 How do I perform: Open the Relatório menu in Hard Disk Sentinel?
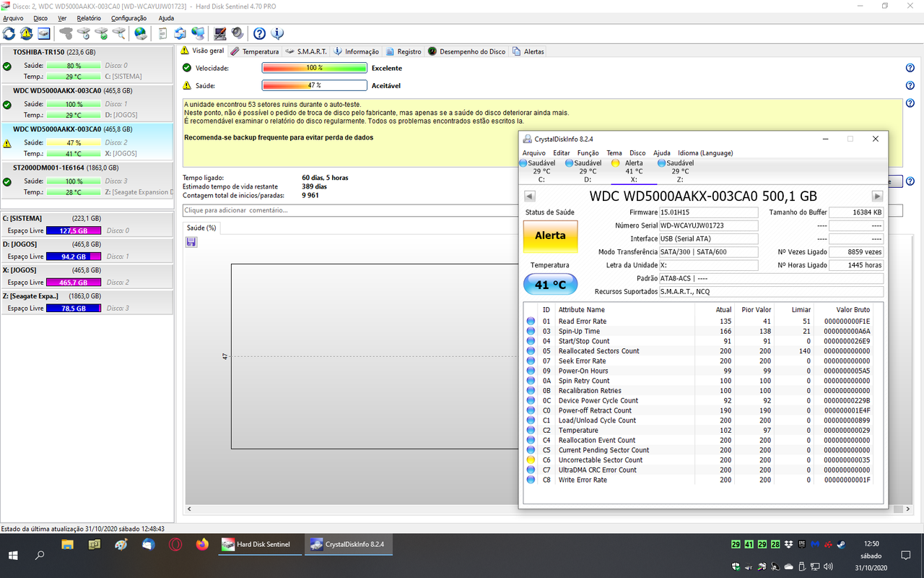coord(89,18)
